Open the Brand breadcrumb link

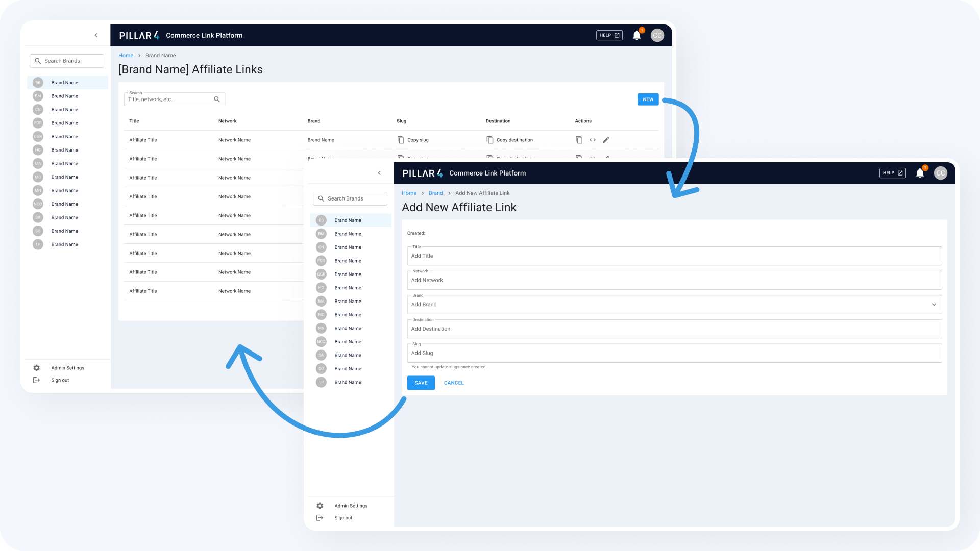(x=436, y=193)
